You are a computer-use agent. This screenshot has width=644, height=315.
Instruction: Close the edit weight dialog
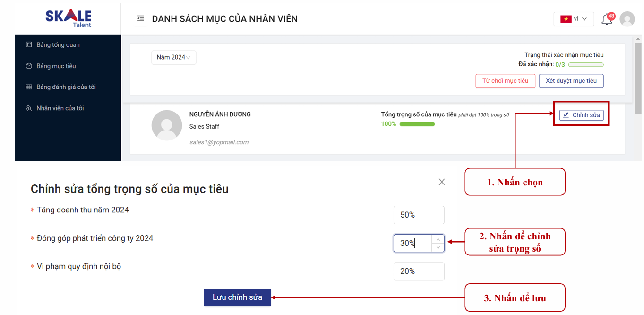coord(442,182)
